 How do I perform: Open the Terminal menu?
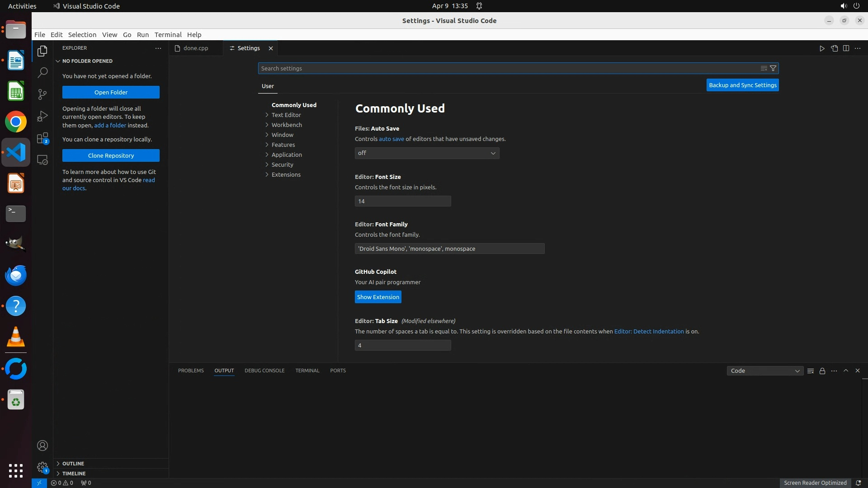tap(168, 35)
